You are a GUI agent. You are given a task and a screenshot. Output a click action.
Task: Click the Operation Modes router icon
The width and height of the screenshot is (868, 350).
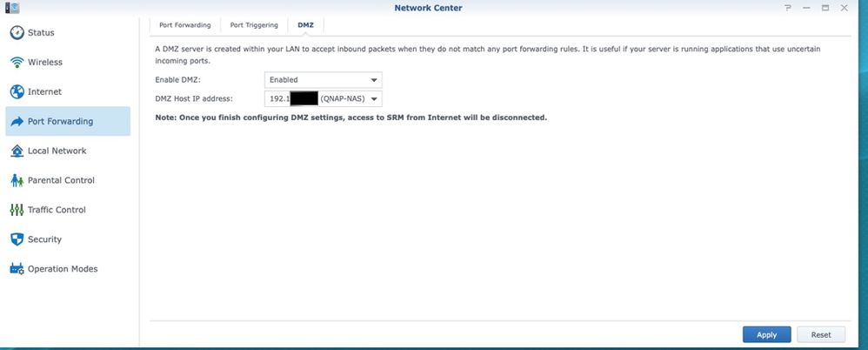(x=17, y=269)
